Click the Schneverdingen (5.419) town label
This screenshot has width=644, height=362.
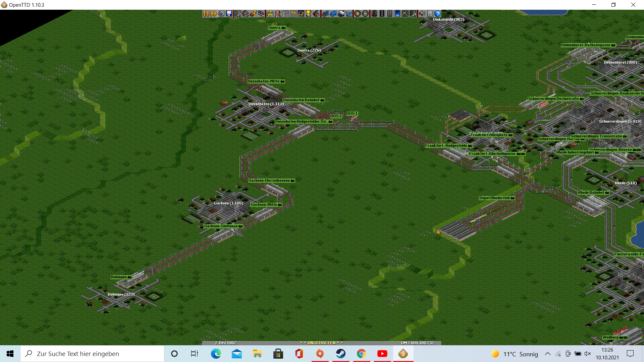pos(620,121)
